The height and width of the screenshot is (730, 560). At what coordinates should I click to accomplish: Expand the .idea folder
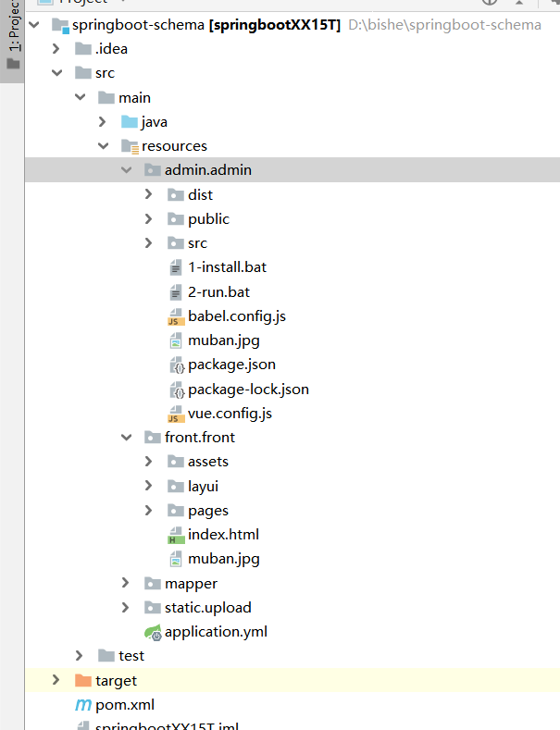click(57, 49)
